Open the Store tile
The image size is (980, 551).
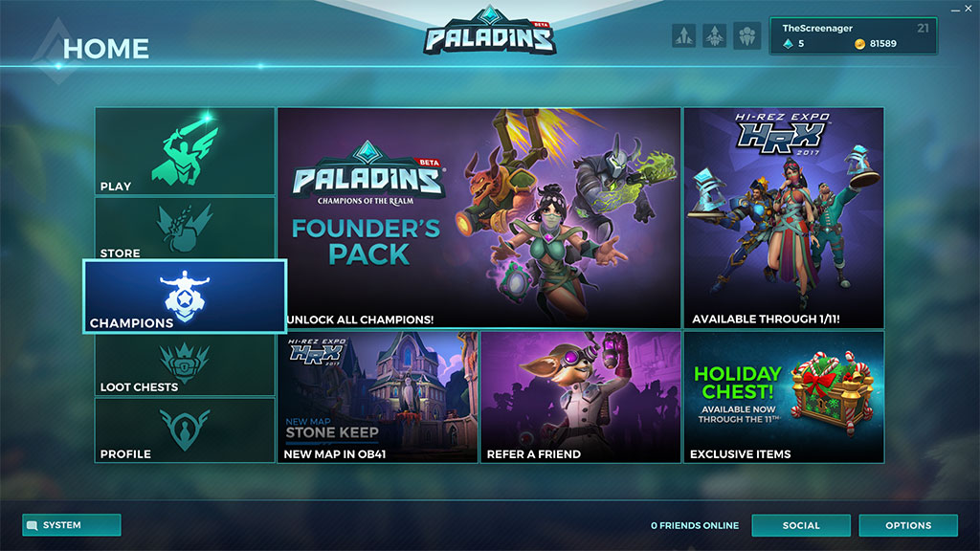pyautogui.click(x=185, y=229)
